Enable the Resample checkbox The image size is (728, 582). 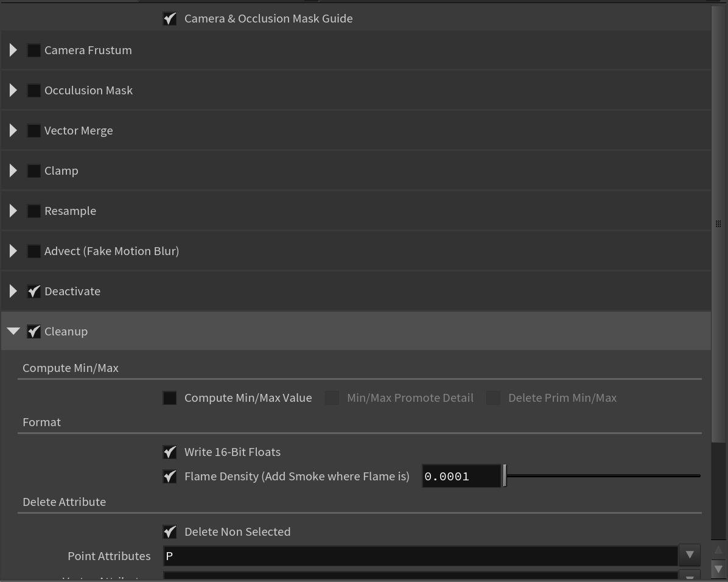33,211
